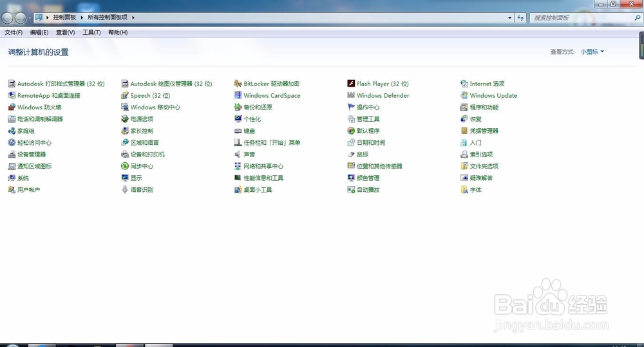
Task: Click the 颜色管理 icon
Action: click(x=351, y=178)
